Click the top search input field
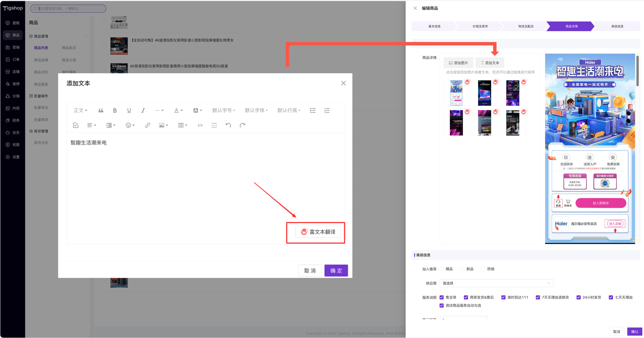This screenshot has width=644, height=338. 68,8
